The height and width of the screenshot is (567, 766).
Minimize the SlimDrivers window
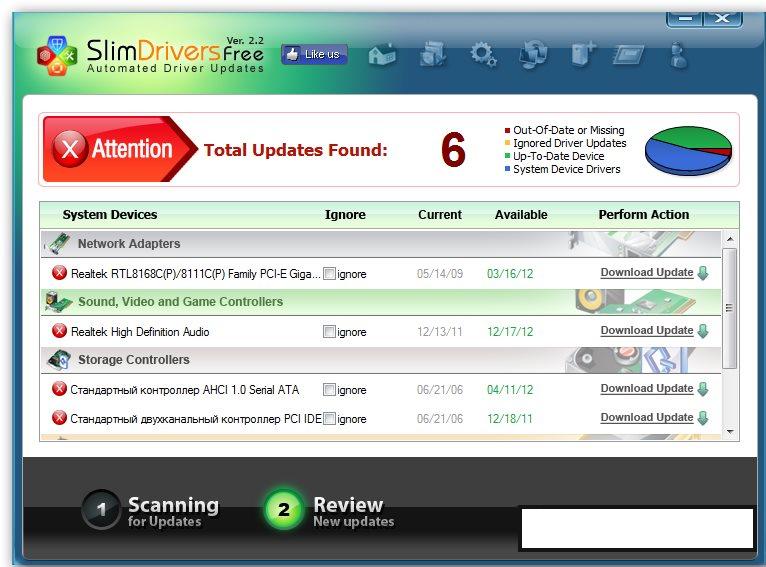click(685, 19)
